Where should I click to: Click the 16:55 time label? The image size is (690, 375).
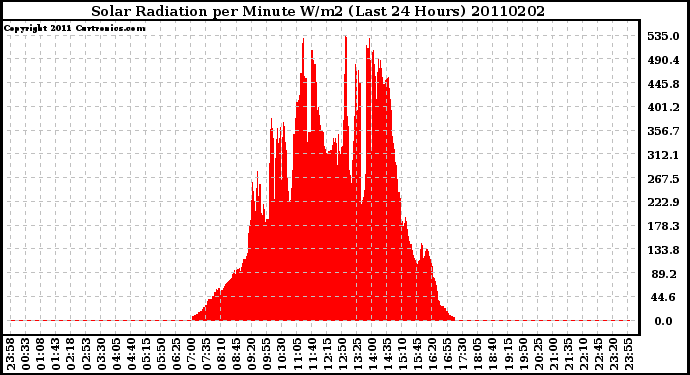(447, 355)
